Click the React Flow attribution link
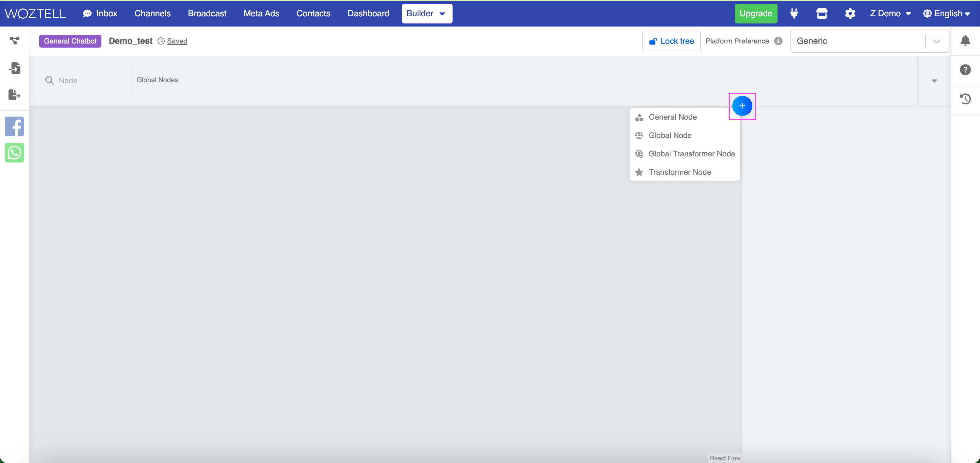The height and width of the screenshot is (463, 980). 725,458
